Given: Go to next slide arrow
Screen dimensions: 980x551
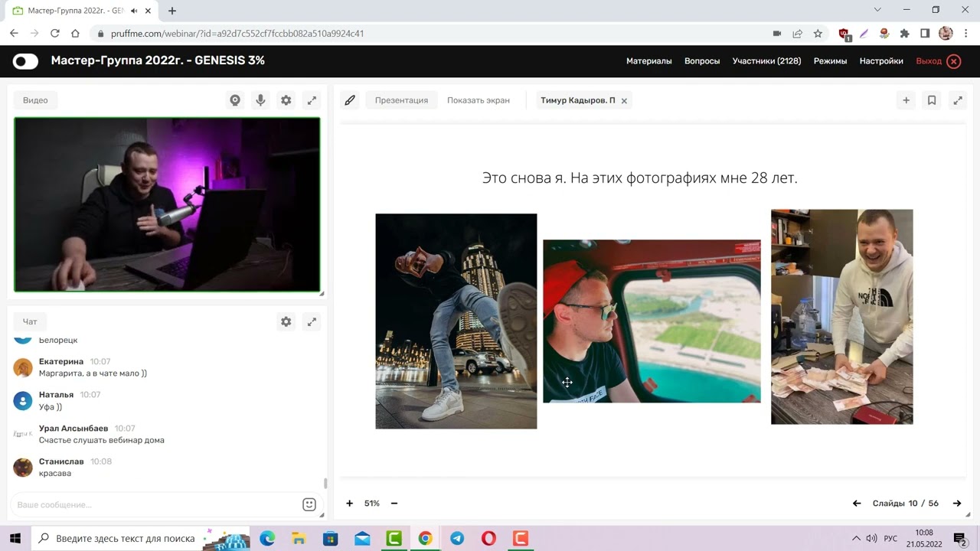Looking at the screenshot, I should click(956, 504).
